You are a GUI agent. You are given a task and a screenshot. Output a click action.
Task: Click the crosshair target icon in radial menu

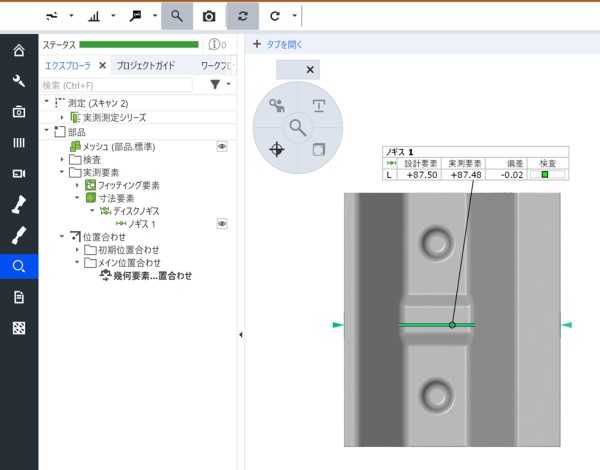coord(276,149)
